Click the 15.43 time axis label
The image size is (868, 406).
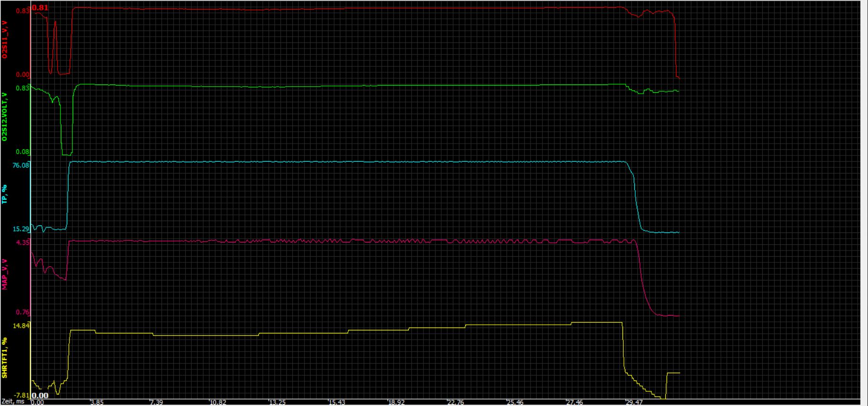coord(336,402)
